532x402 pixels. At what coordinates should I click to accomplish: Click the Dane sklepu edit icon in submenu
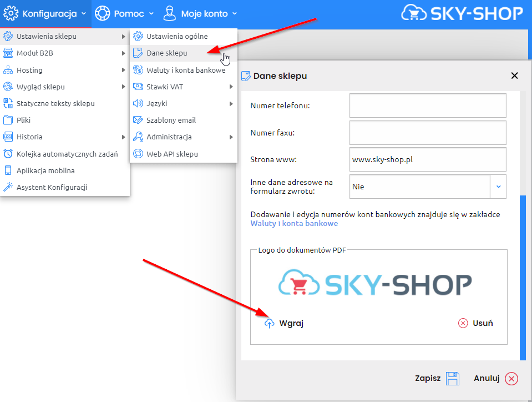pos(138,53)
